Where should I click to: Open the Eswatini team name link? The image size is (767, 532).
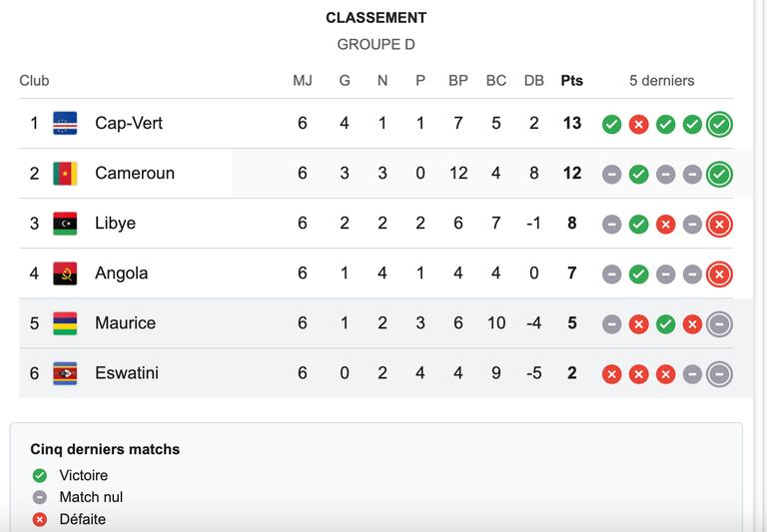point(127,373)
